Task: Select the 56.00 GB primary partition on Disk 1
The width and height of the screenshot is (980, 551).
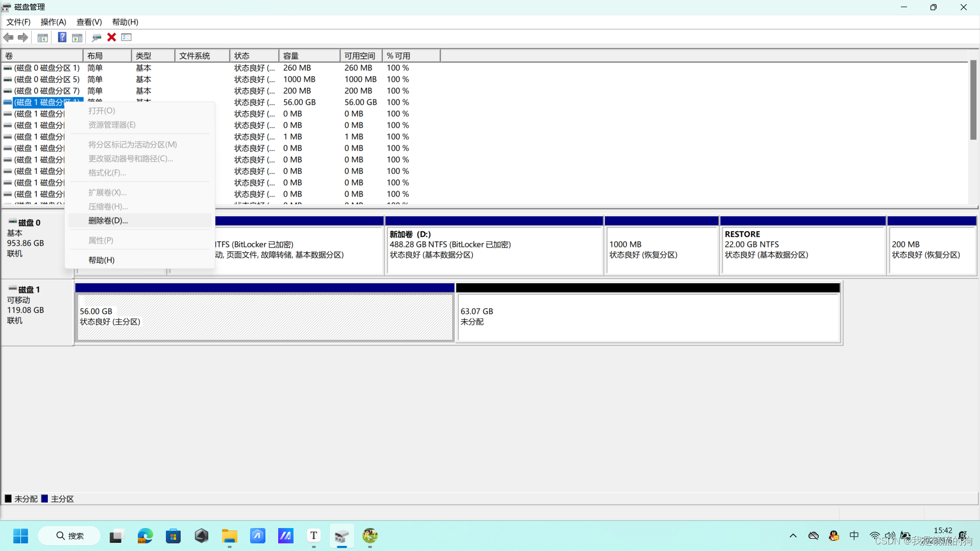Action: click(x=264, y=312)
